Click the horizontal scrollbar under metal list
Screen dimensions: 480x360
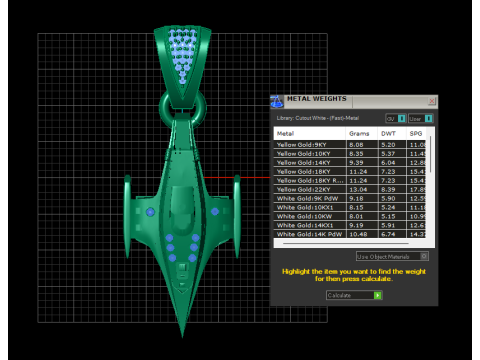346,244
